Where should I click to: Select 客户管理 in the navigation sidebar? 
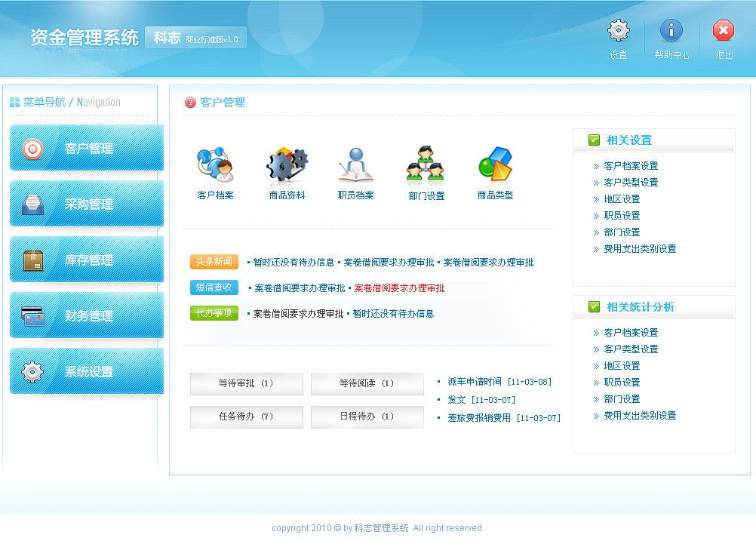[87, 149]
